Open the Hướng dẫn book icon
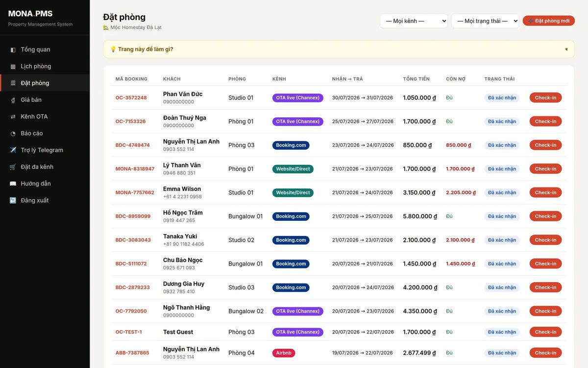 13,184
